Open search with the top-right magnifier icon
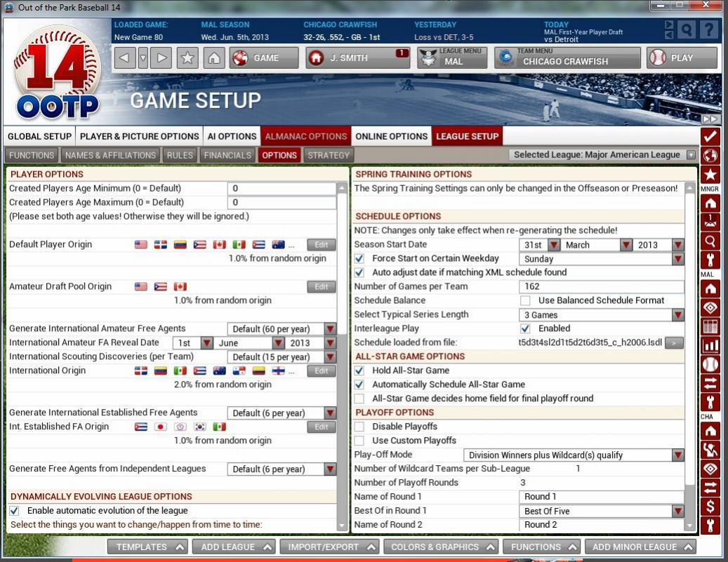The height and width of the screenshot is (562, 728). click(x=688, y=30)
